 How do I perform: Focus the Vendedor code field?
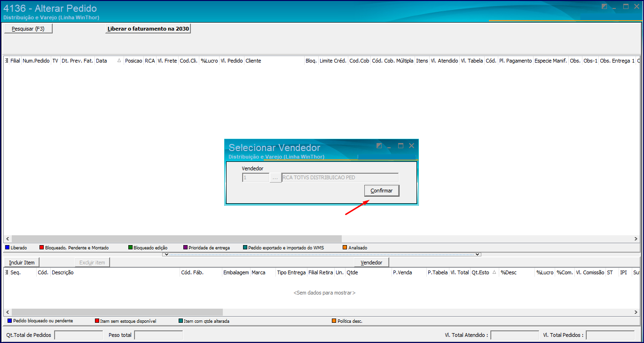tap(255, 178)
